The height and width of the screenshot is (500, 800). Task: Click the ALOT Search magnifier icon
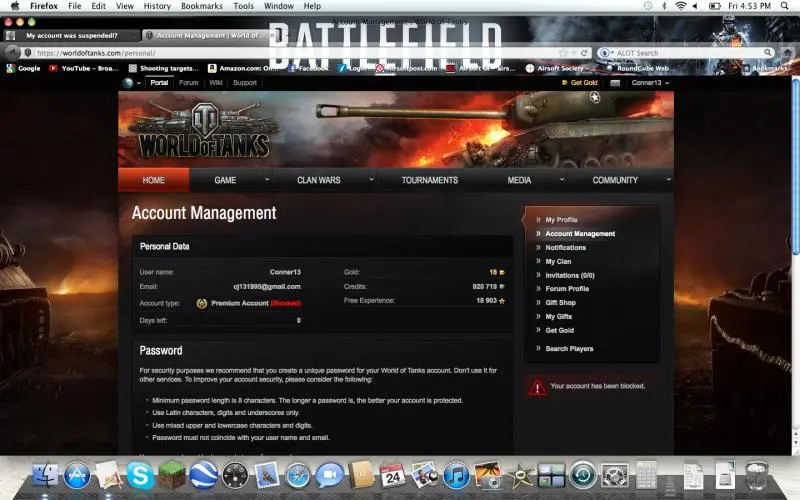pyautogui.click(x=767, y=53)
